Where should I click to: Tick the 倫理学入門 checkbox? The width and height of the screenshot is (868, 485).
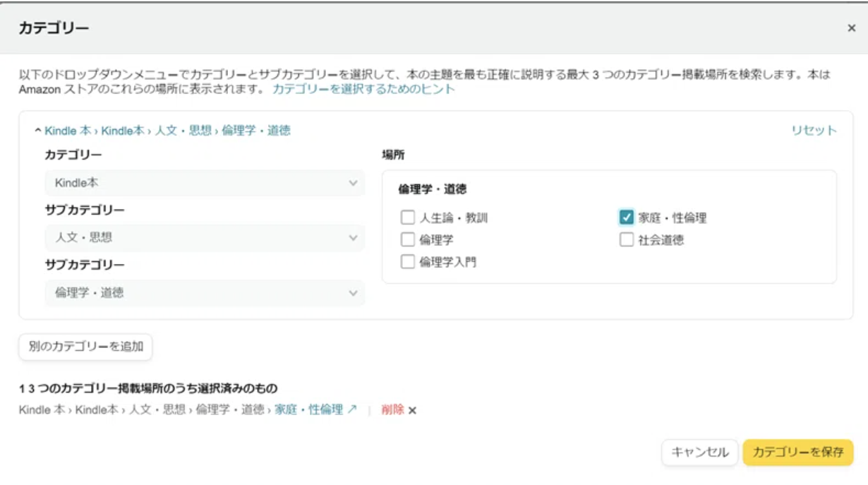point(408,262)
